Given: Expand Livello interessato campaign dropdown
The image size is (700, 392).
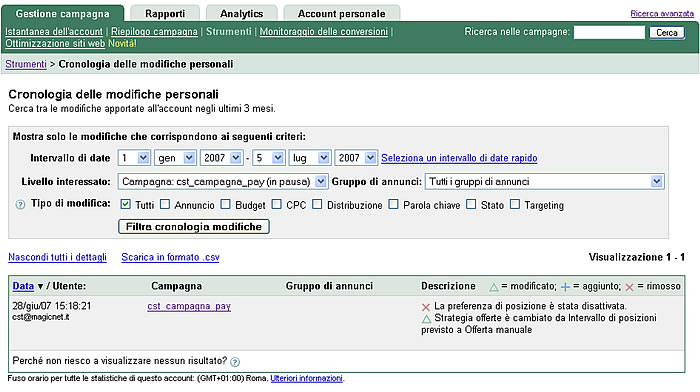Looking at the screenshot, I should [x=223, y=181].
